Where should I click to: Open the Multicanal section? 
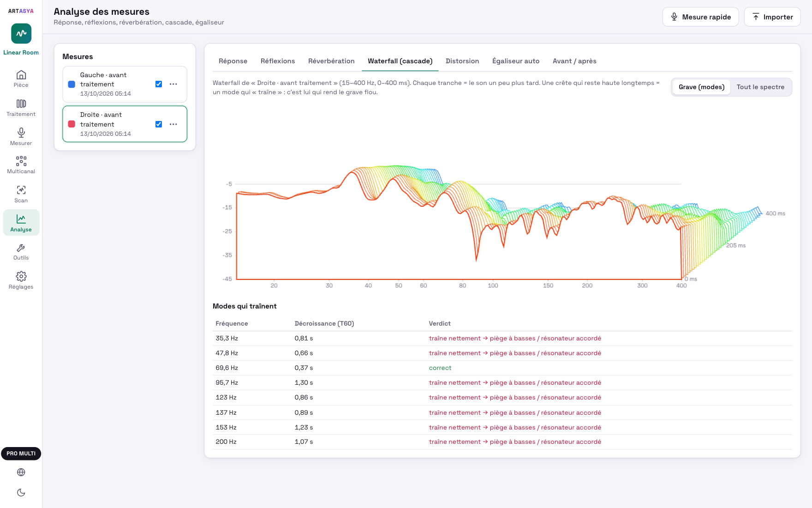click(x=21, y=165)
